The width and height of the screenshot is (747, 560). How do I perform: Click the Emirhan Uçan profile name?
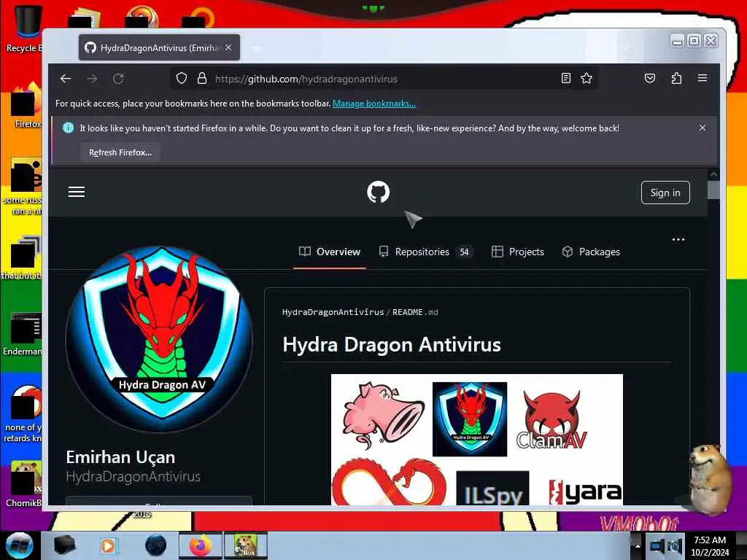pyautogui.click(x=120, y=457)
